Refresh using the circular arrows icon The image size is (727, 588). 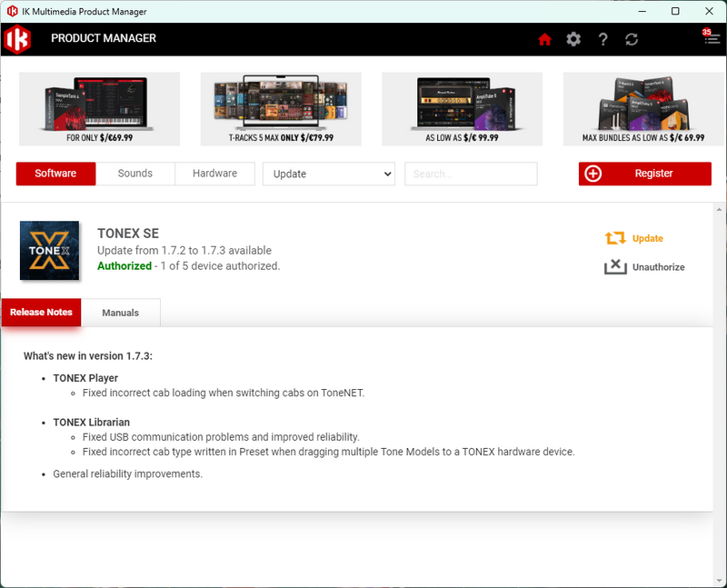(x=632, y=39)
